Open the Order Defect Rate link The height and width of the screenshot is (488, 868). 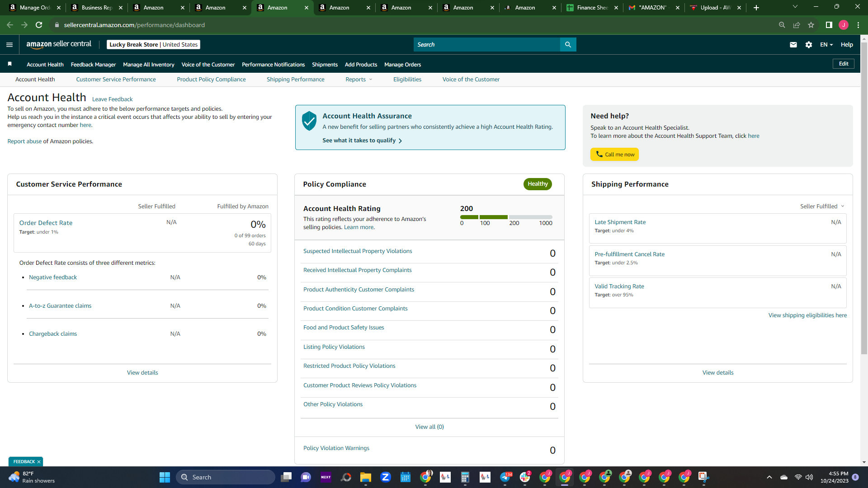point(46,223)
